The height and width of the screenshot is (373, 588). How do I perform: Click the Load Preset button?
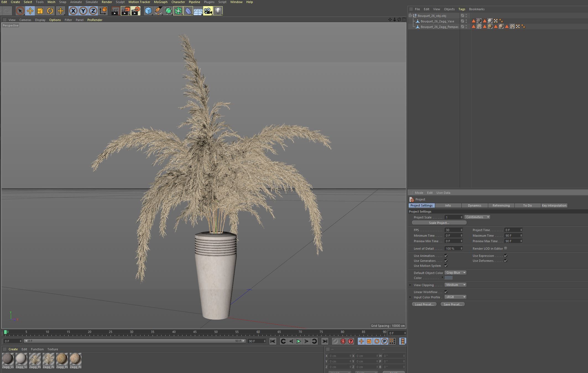coord(424,304)
